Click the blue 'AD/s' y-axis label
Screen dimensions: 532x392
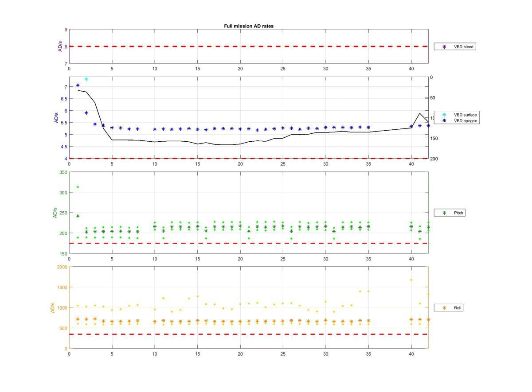coord(56,118)
